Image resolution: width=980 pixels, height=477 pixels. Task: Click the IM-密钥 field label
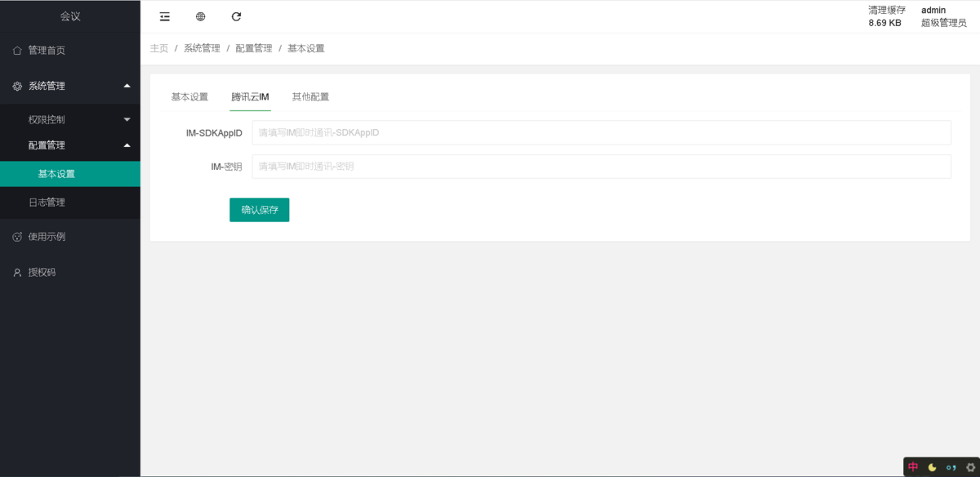pos(226,167)
